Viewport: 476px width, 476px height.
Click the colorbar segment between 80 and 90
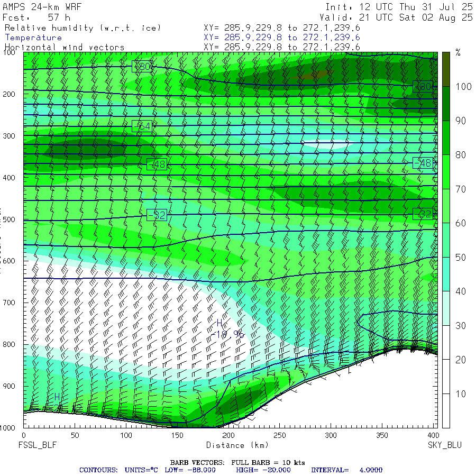pyautogui.click(x=446, y=138)
